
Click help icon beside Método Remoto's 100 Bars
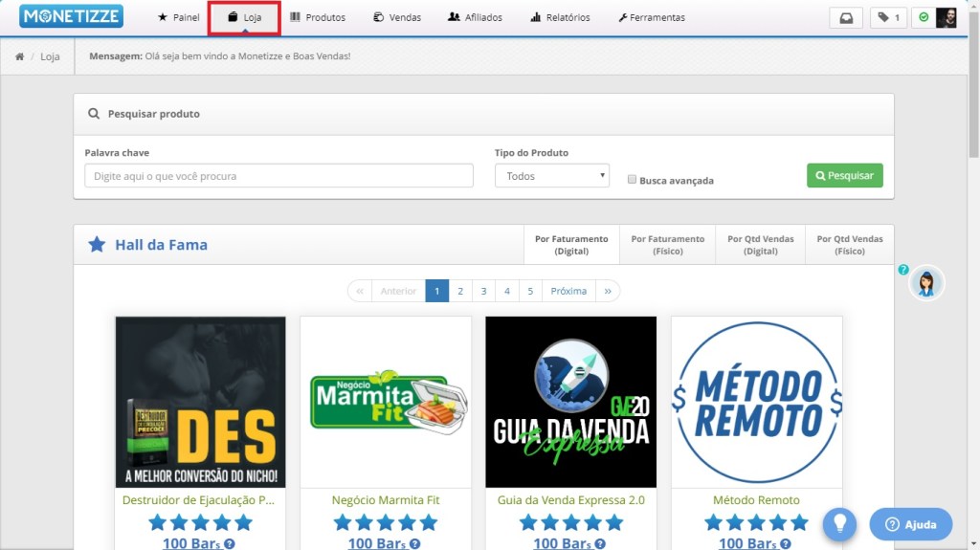(x=785, y=543)
